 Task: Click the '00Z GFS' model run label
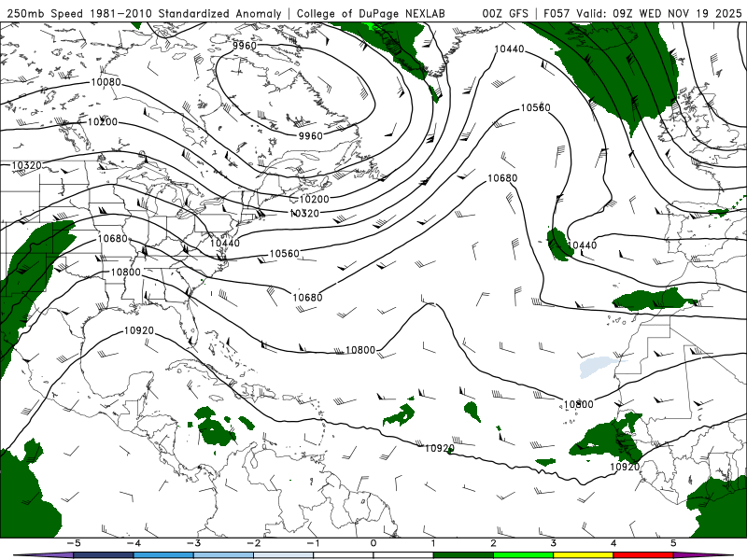[505, 13]
